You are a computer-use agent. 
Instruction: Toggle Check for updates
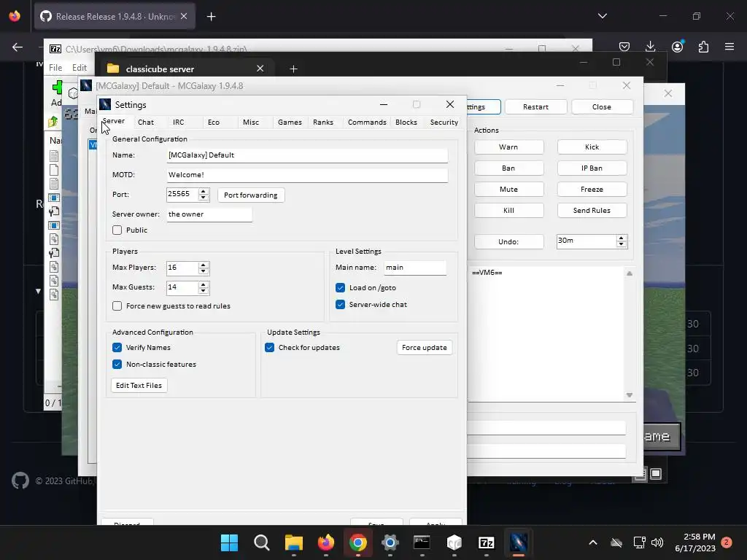(x=270, y=347)
